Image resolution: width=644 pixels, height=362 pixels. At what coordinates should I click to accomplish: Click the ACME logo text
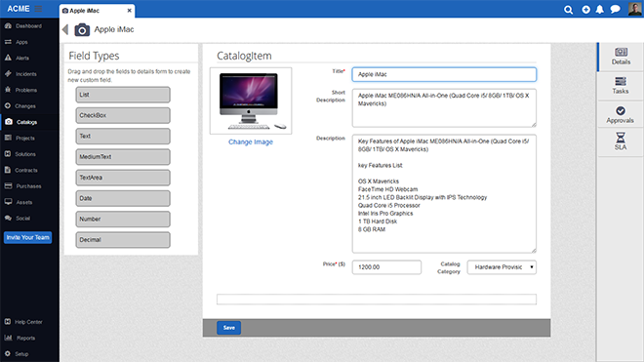point(19,9)
